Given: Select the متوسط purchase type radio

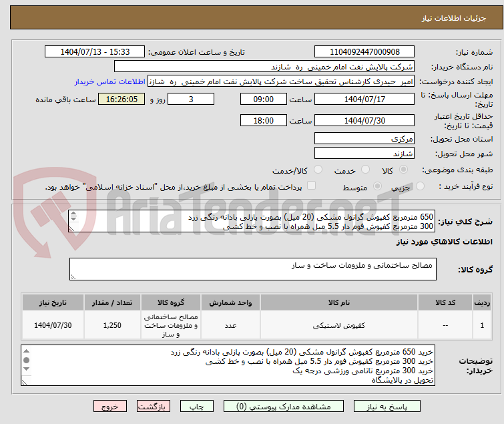Looking at the screenshot, I should coord(377,186).
